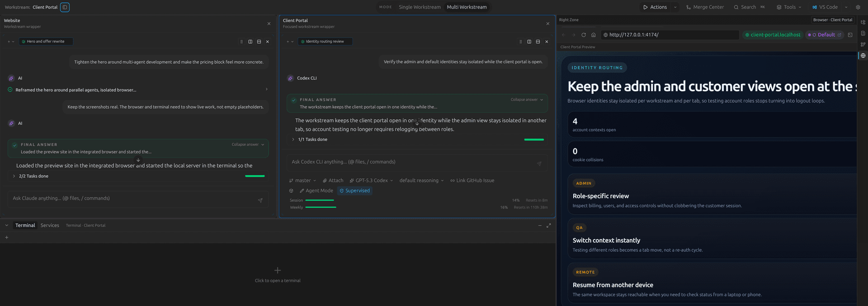
Task: Collapse answer in Website pane
Action: pos(248,145)
